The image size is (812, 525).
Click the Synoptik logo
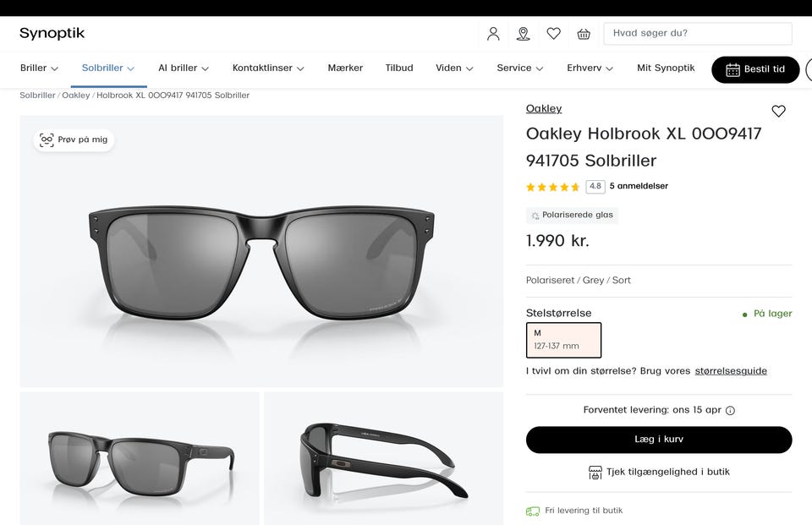coord(52,34)
